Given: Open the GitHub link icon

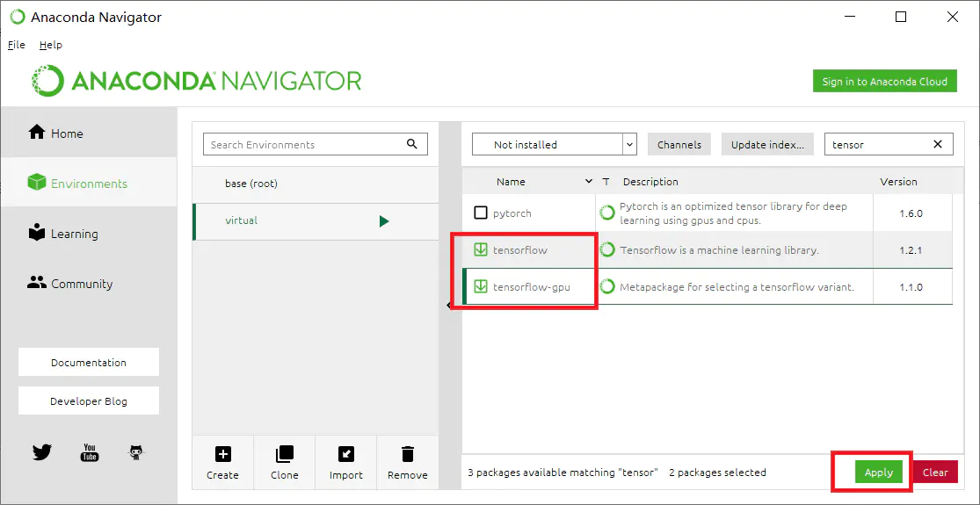Looking at the screenshot, I should [137, 452].
